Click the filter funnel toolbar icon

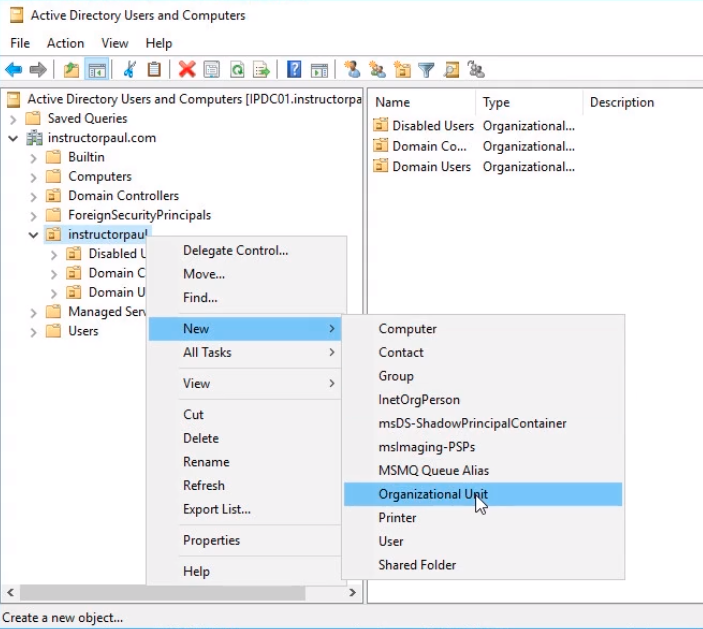[x=427, y=69]
